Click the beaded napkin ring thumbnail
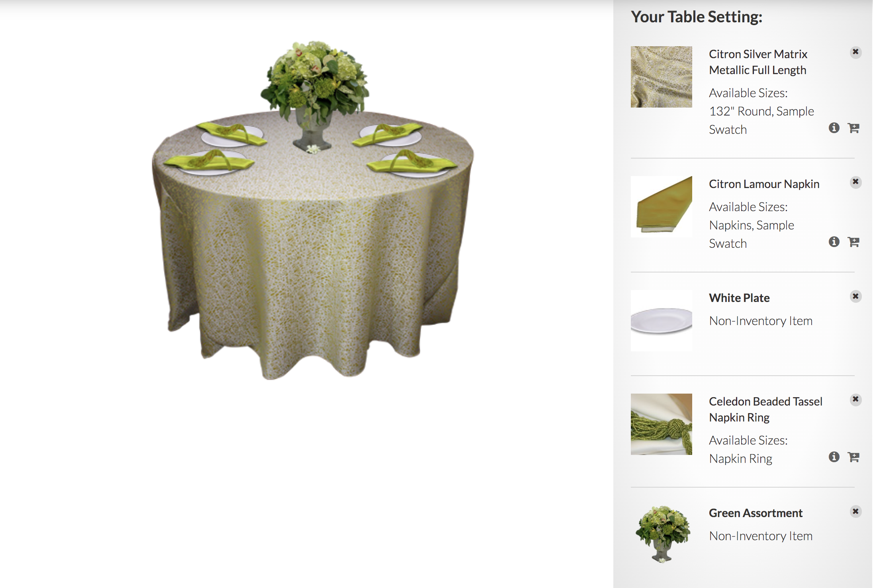 click(x=662, y=424)
